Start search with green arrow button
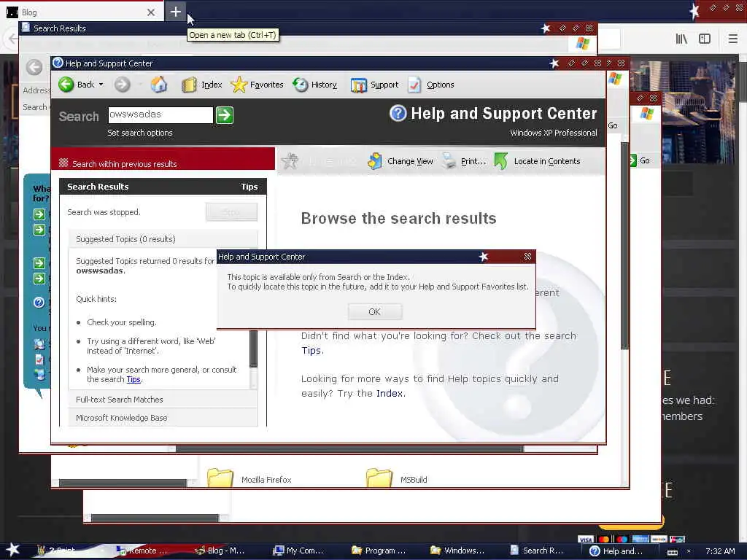This screenshot has width=747, height=560. click(225, 114)
